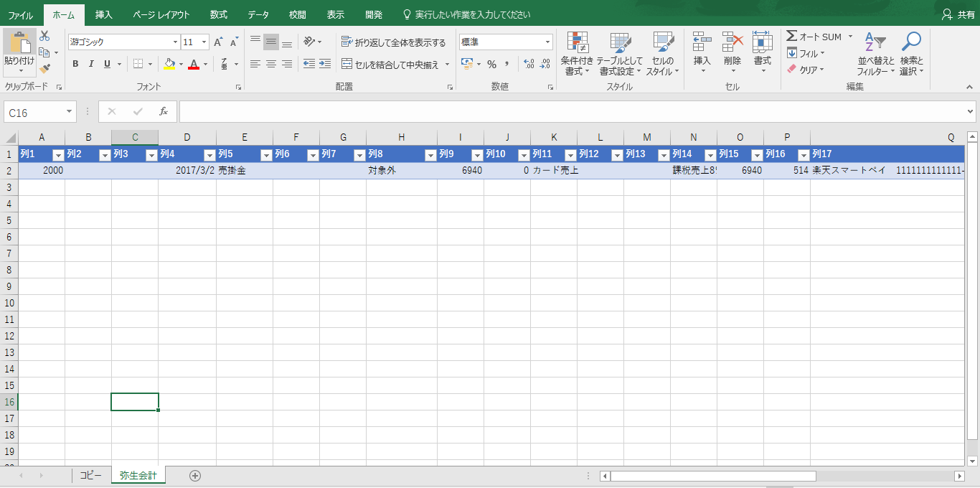Switch to the コピー sheet tab

click(x=90, y=475)
